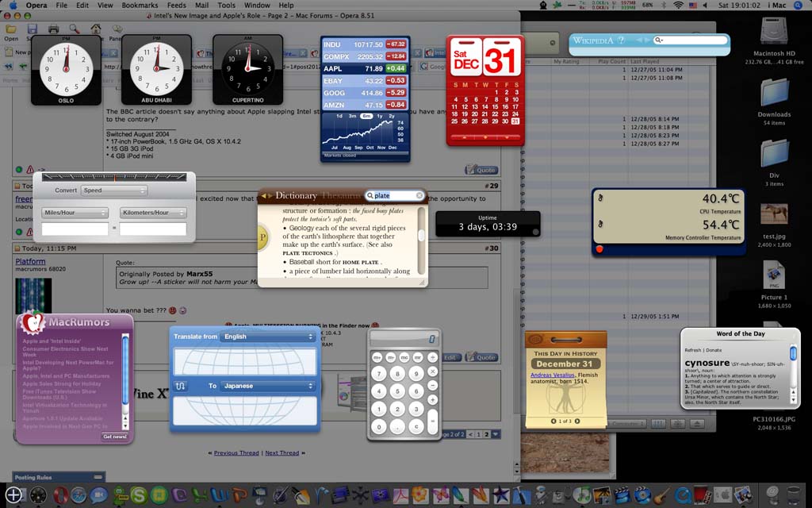Open the Next Thread link
This screenshot has width=812, height=508.
[282, 452]
